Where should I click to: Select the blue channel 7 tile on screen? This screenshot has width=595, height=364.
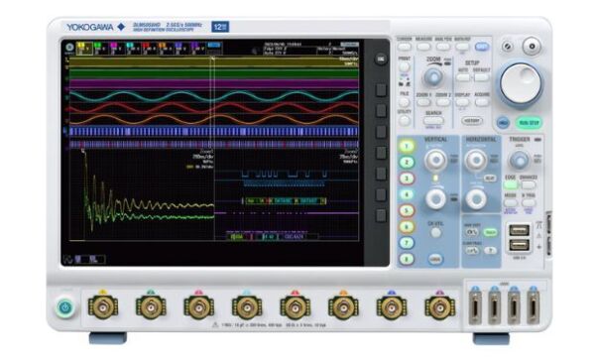[182, 49]
